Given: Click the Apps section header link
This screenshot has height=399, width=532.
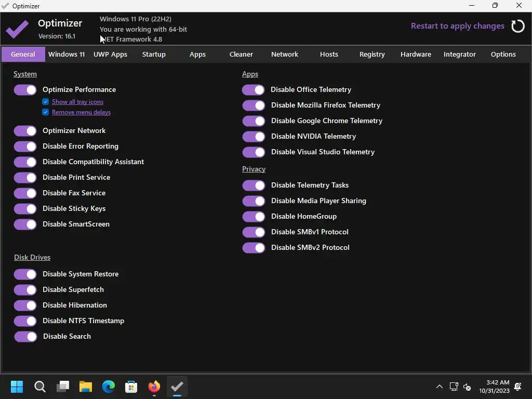Looking at the screenshot, I should coord(250,74).
